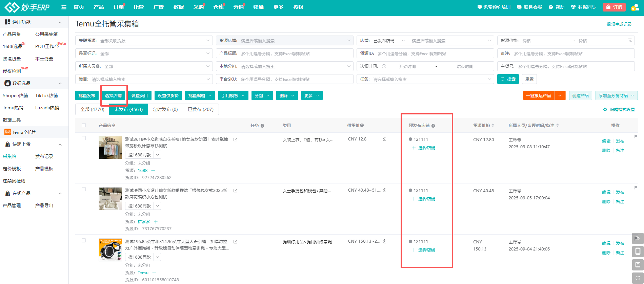The width and height of the screenshot is (644, 284).
Task: Switch to the 已发布 (207) tab
Action: [201, 109]
